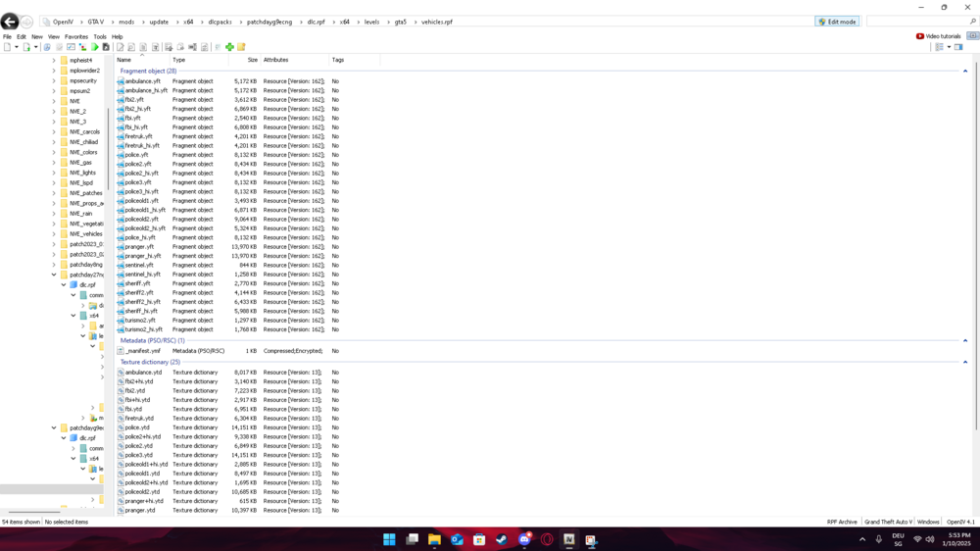Image resolution: width=980 pixels, height=551 pixels.
Task: Click the yellow new folder toolbar icon
Action: 241,47
